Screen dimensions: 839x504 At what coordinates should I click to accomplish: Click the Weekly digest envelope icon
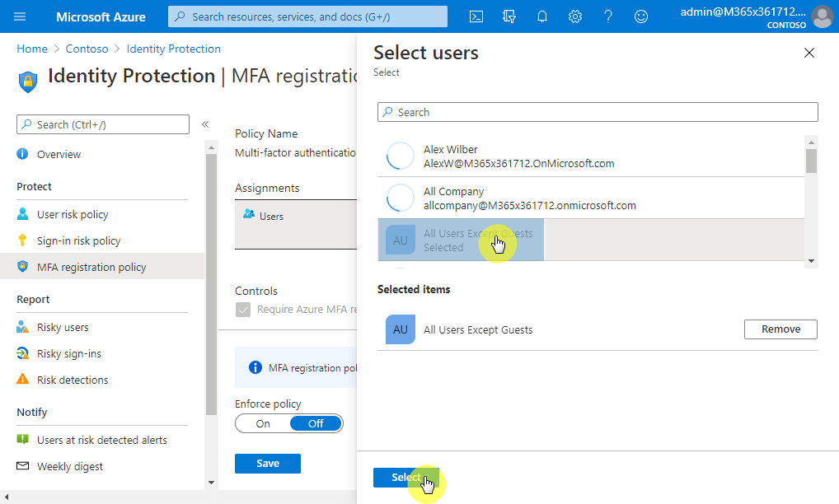(x=22, y=465)
